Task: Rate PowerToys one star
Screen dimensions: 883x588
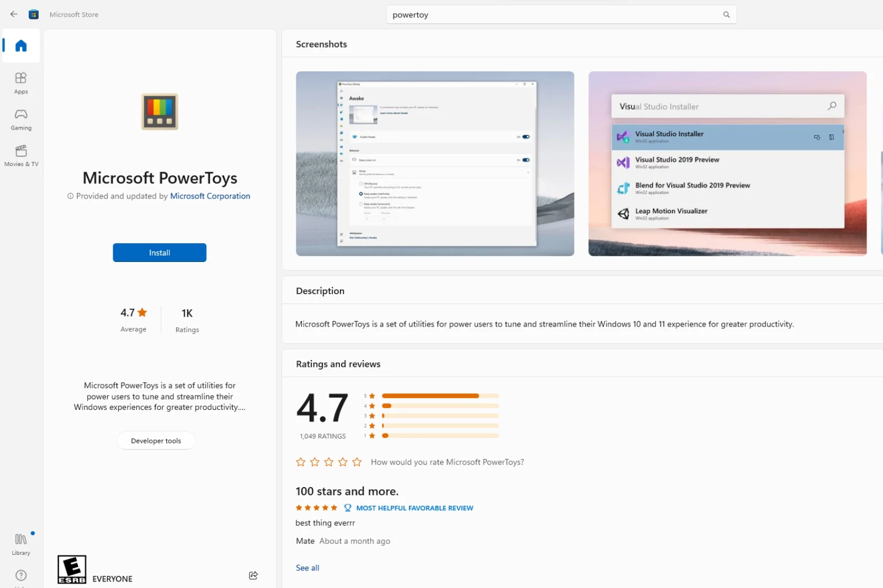Action: (x=301, y=462)
